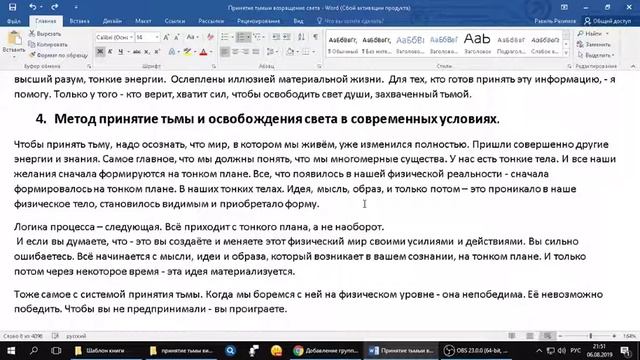Apply red font color
The width and height of the screenshot is (640, 360).
(203, 52)
